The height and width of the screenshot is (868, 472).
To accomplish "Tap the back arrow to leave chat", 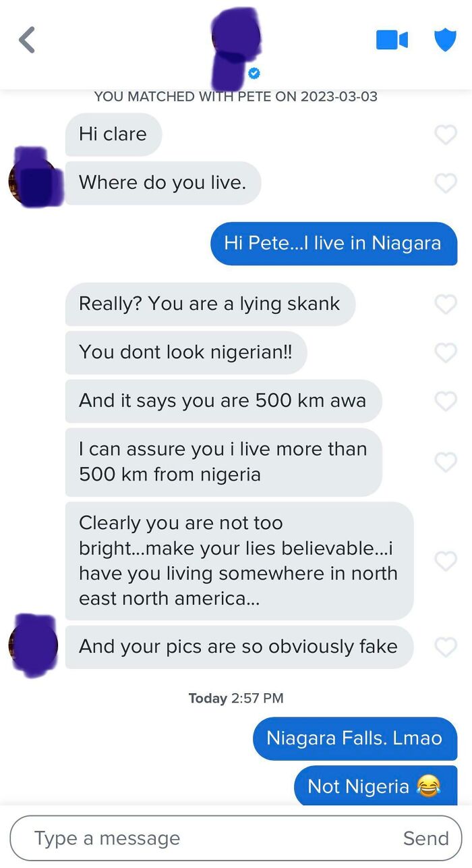I will point(26,39).
